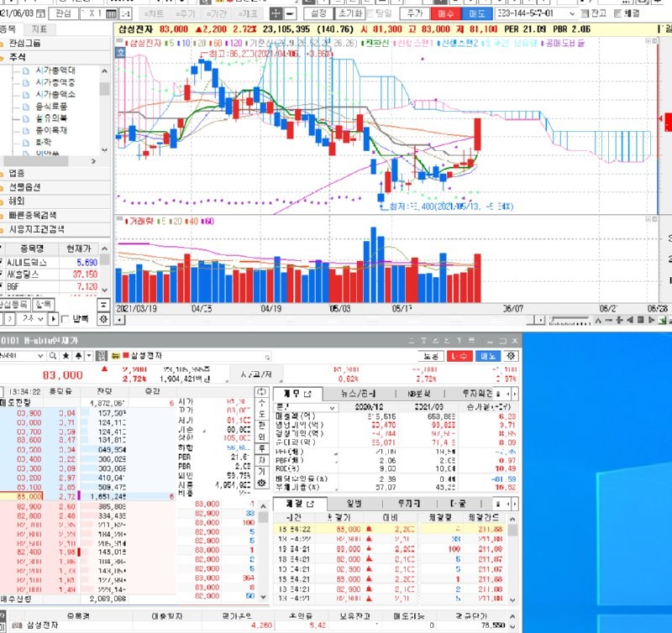
Task: Switch to the KB분석 tab
Action: point(419,394)
